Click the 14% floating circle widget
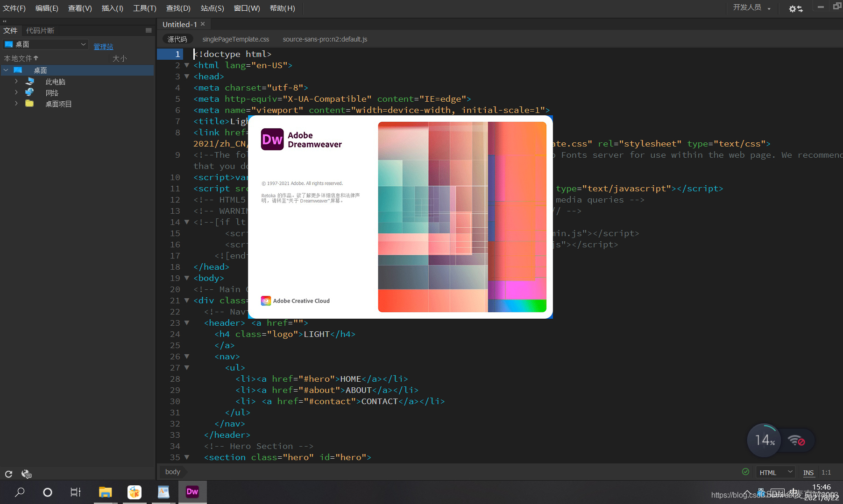The height and width of the screenshot is (504, 843). coord(764,440)
